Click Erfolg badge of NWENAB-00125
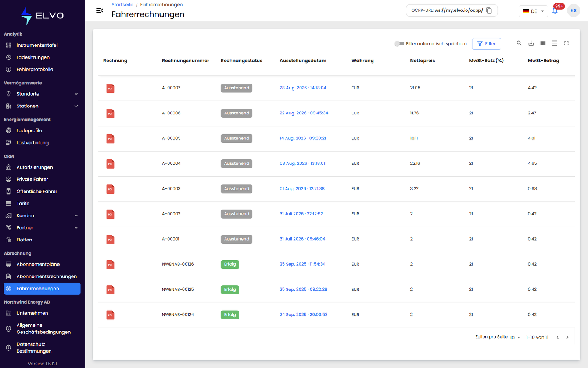The height and width of the screenshot is (368, 588). [230, 290]
